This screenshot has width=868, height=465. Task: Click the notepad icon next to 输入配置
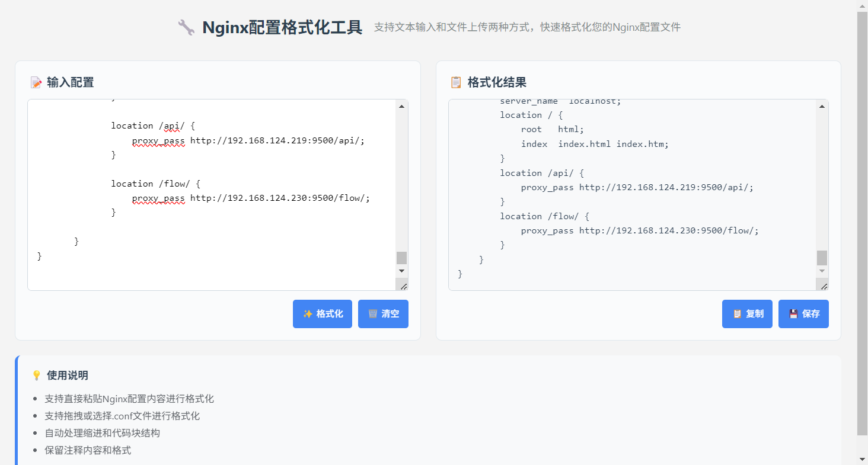36,82
